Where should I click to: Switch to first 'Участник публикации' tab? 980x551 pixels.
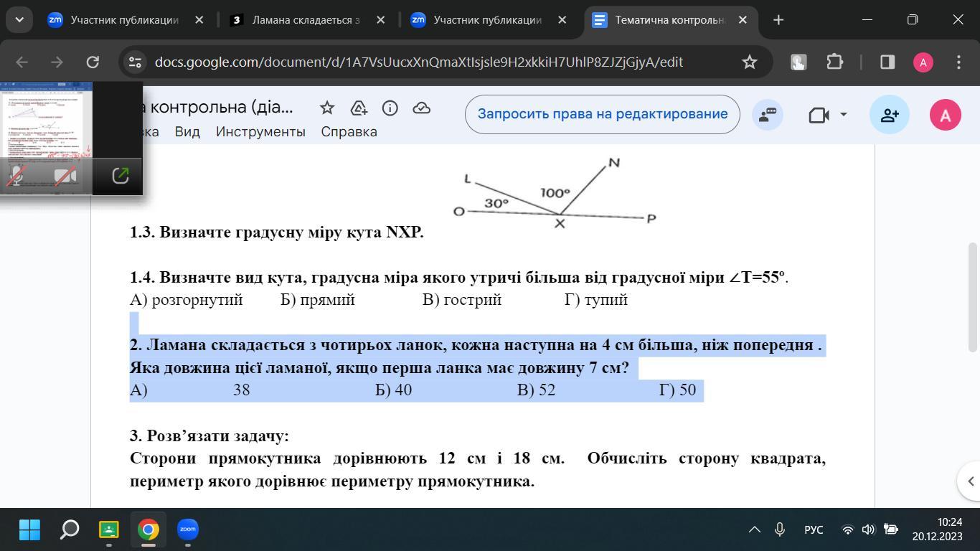pyautogui.click(x=124, y=20)
